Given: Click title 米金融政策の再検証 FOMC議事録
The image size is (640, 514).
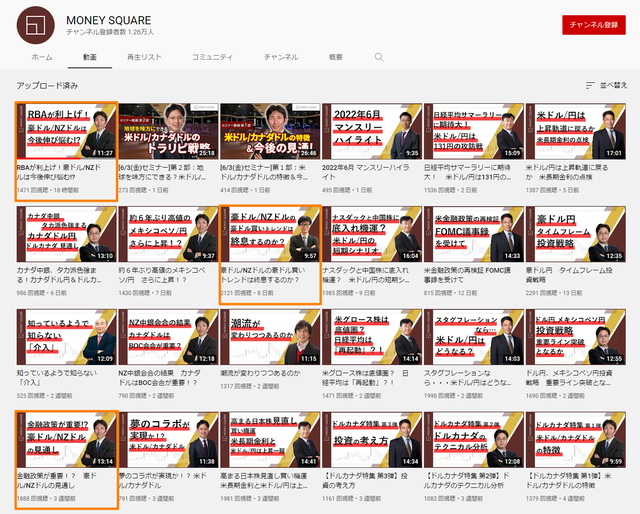Looking at the screenshot, I should 467,275.
